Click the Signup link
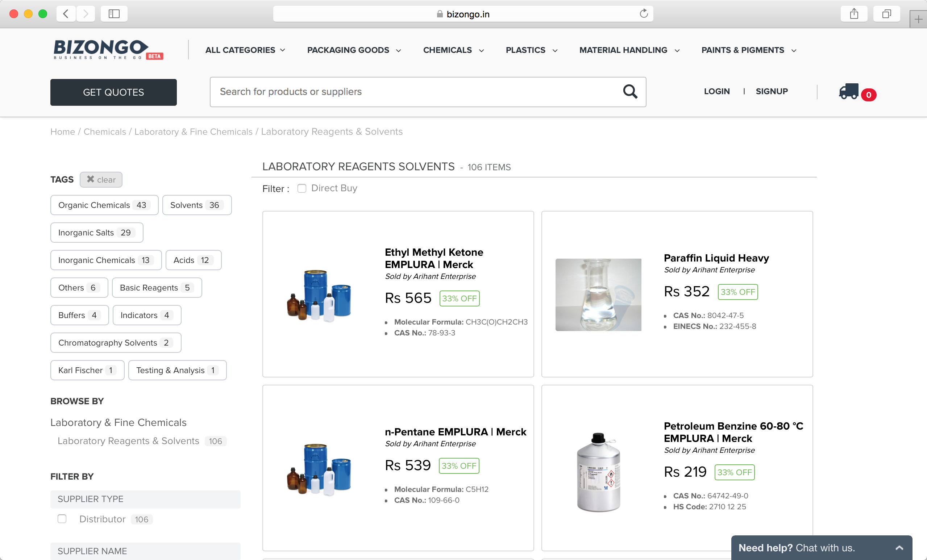The image size is (927, 560). (772, 91)
